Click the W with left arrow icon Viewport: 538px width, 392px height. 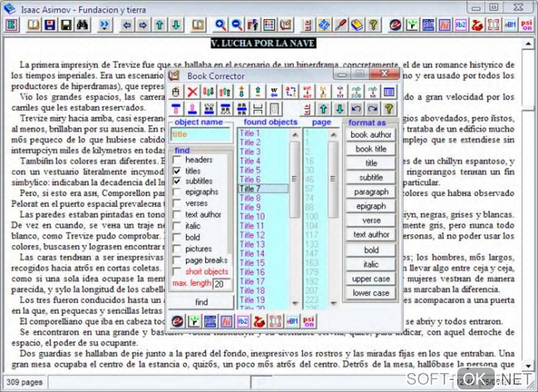274,92
